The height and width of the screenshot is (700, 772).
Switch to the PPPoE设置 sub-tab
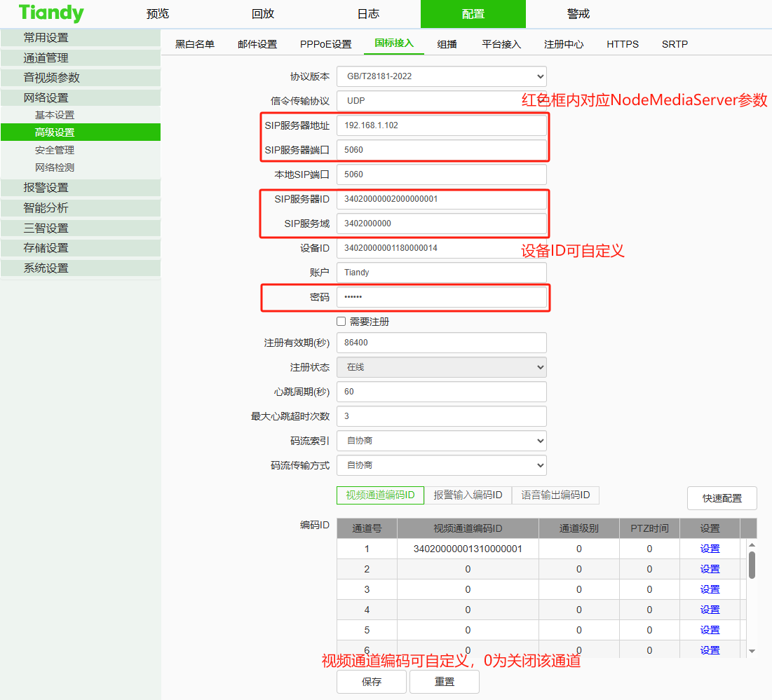[326, 44]
